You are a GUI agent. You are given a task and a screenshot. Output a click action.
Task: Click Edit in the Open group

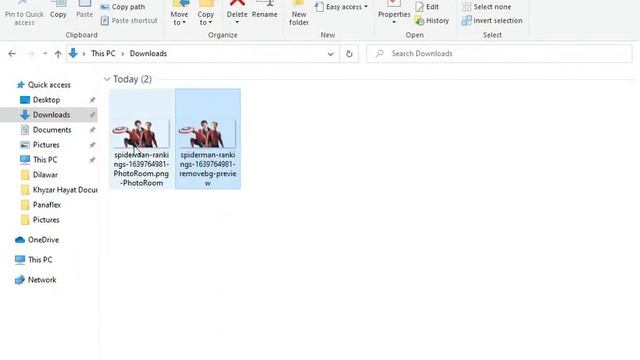(427, 7)
